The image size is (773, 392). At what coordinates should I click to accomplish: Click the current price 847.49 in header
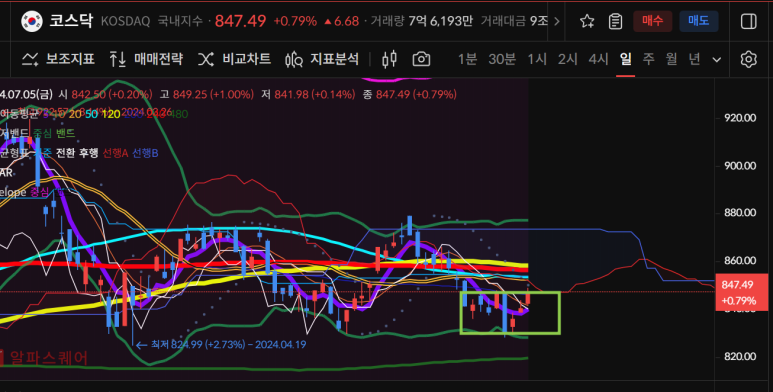(x=241, y=21)
